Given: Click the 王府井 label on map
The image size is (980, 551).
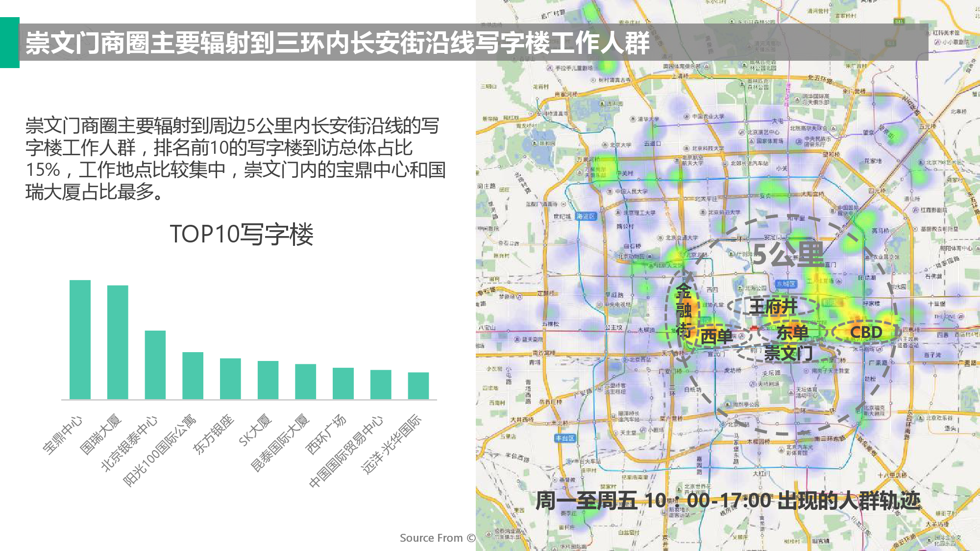Looking at the screenshot, I should point(773,307).
